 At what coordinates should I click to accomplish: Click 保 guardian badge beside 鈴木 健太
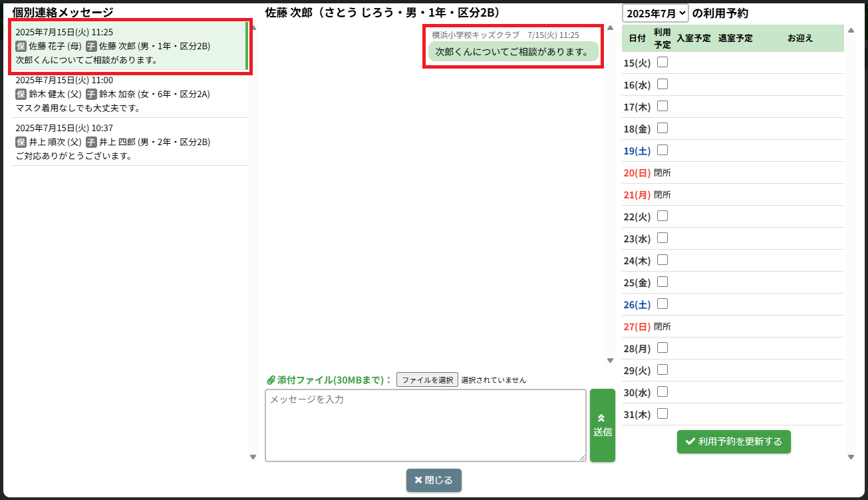(21, 95)
